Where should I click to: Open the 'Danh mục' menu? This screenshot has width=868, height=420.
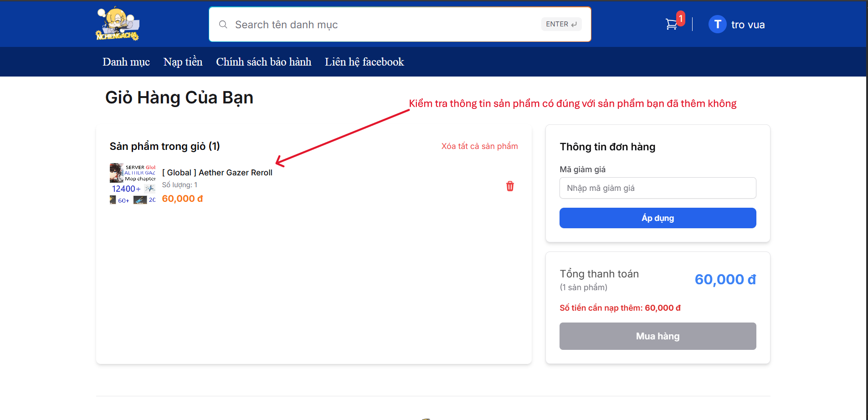[126, 62]
